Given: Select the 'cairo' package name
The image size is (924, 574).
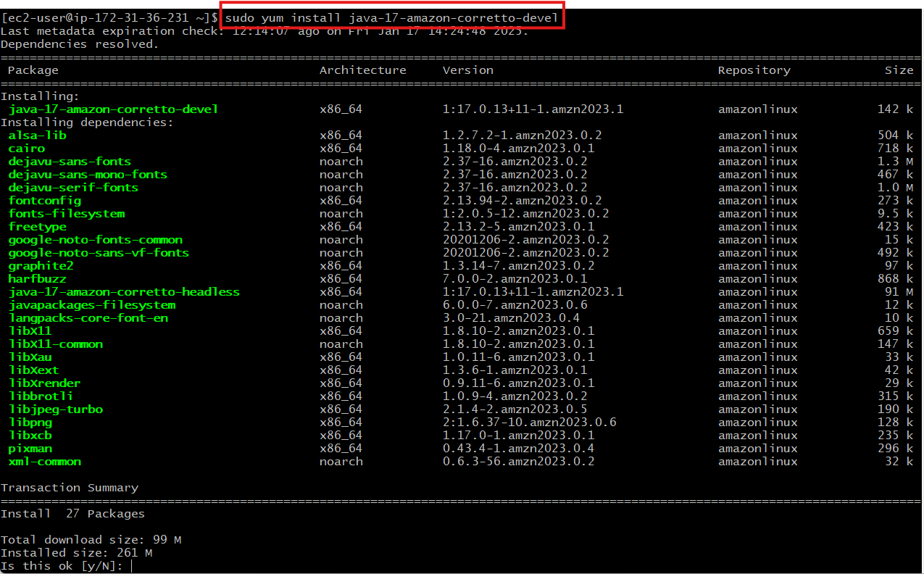Looking at the screenshot, I should (x=26, y=149).
